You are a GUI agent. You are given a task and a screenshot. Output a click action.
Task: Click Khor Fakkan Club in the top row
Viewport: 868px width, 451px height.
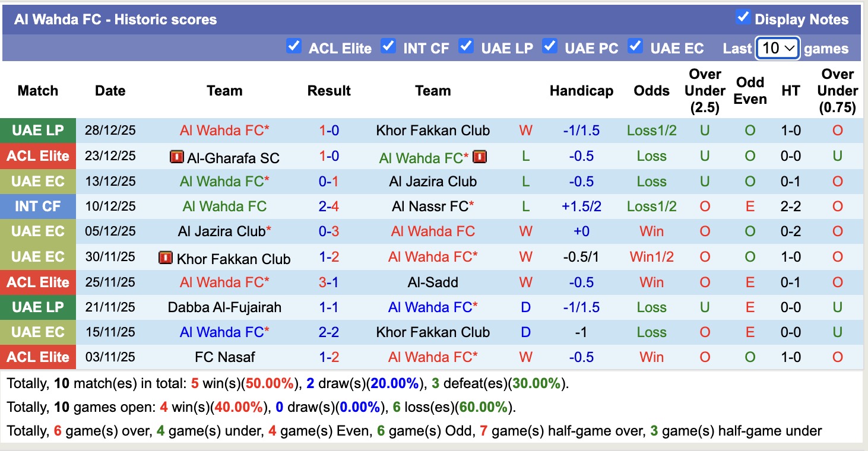click(x=433, y=130)
